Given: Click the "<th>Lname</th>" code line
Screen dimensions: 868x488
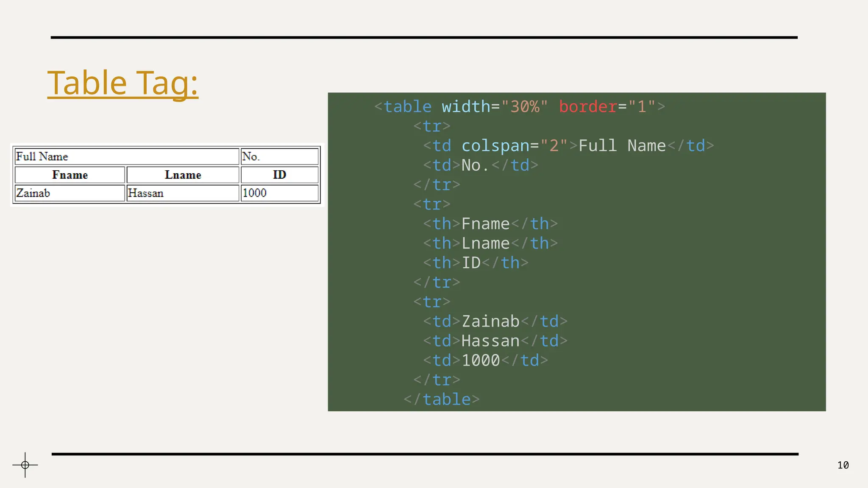Looking at the screenshot, I should (x=490, y=243).
